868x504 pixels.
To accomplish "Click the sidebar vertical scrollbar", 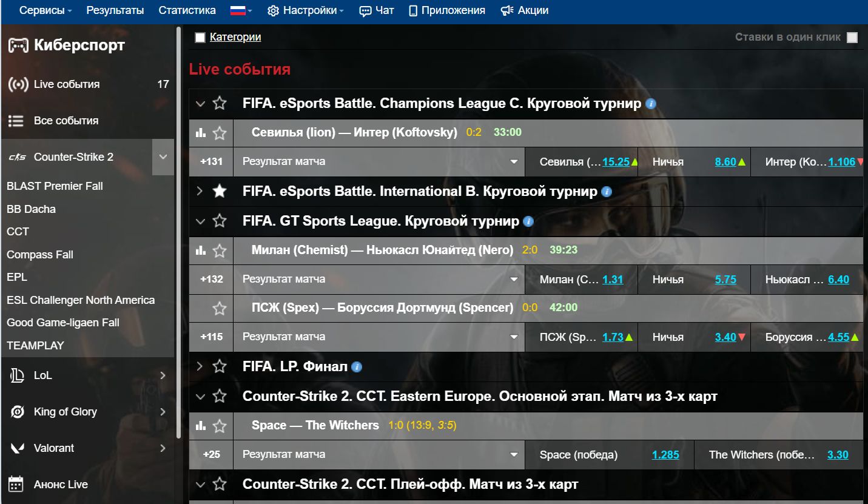I will (178, 232).
